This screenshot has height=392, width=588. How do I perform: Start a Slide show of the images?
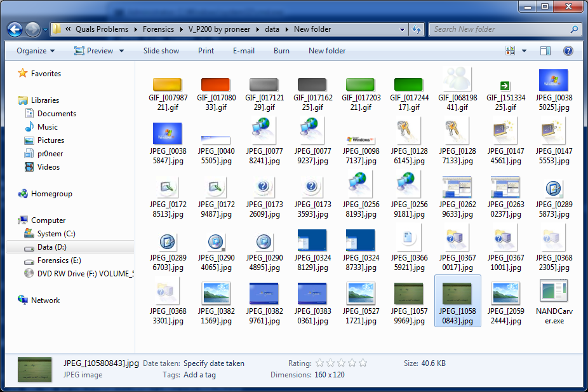click(x=161, y=50)
